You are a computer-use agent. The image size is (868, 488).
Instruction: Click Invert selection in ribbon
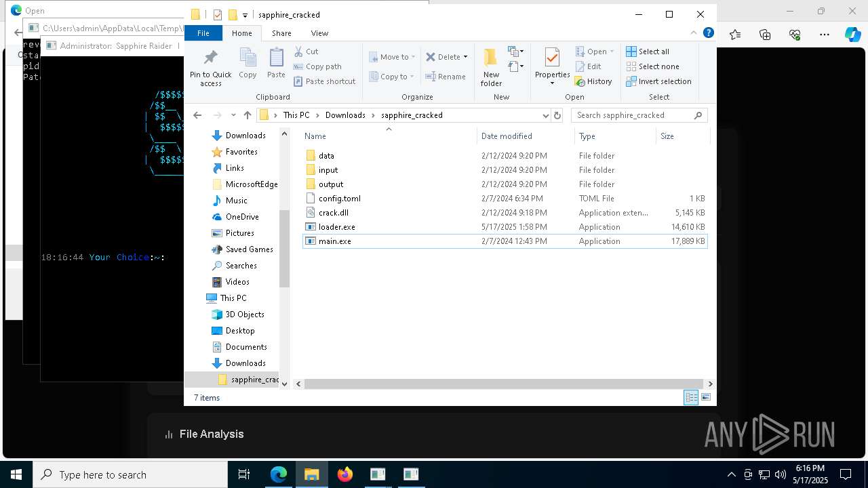(x=658, y=81)
